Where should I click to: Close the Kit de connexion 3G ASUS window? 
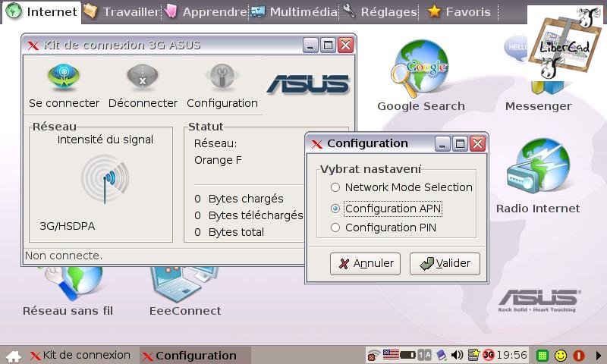pos(346,45)
